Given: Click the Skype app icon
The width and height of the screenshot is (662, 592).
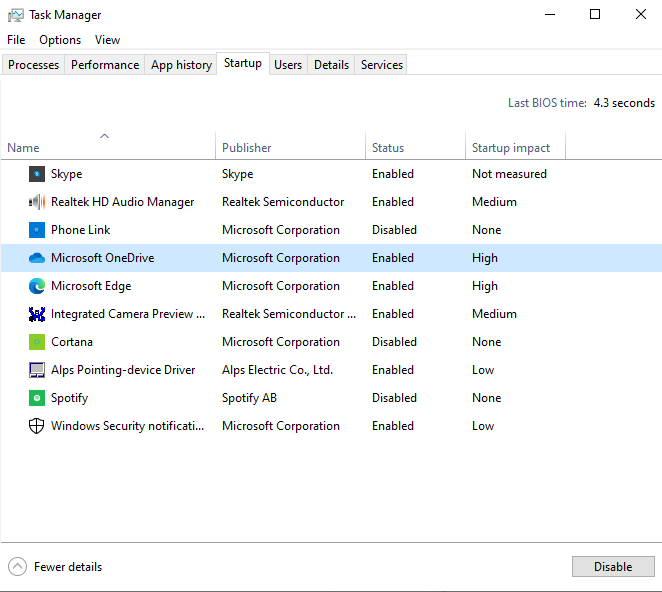Looking at the screenshot, I should coord(37,174).
